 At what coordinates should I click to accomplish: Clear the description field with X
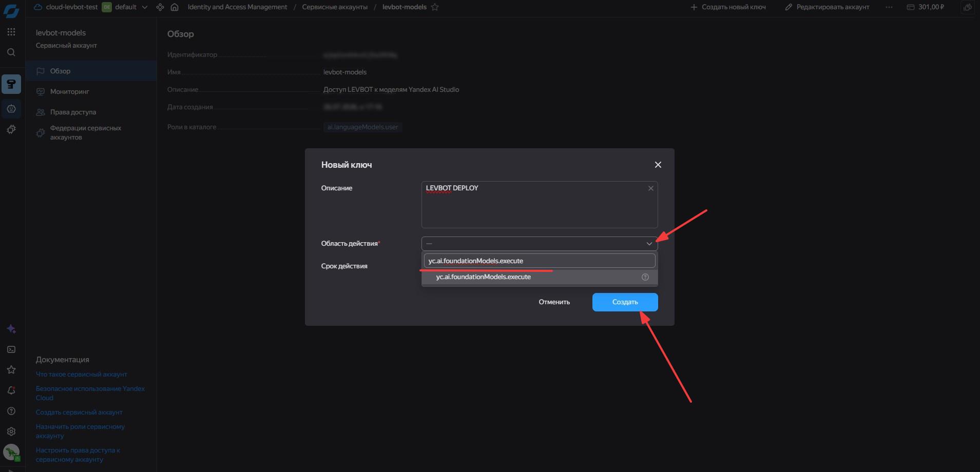tap(650, 188)
